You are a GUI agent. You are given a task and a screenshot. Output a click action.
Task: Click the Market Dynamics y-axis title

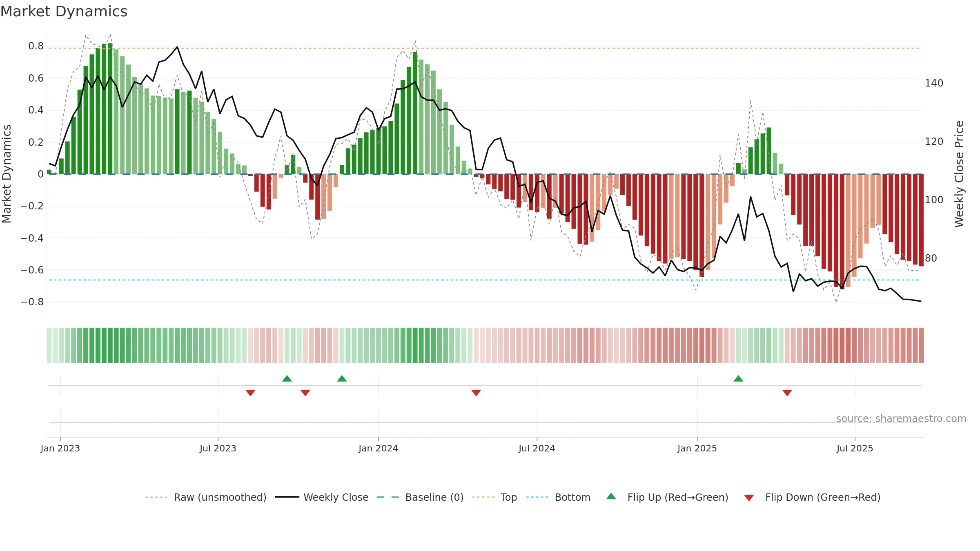(7, 174)
